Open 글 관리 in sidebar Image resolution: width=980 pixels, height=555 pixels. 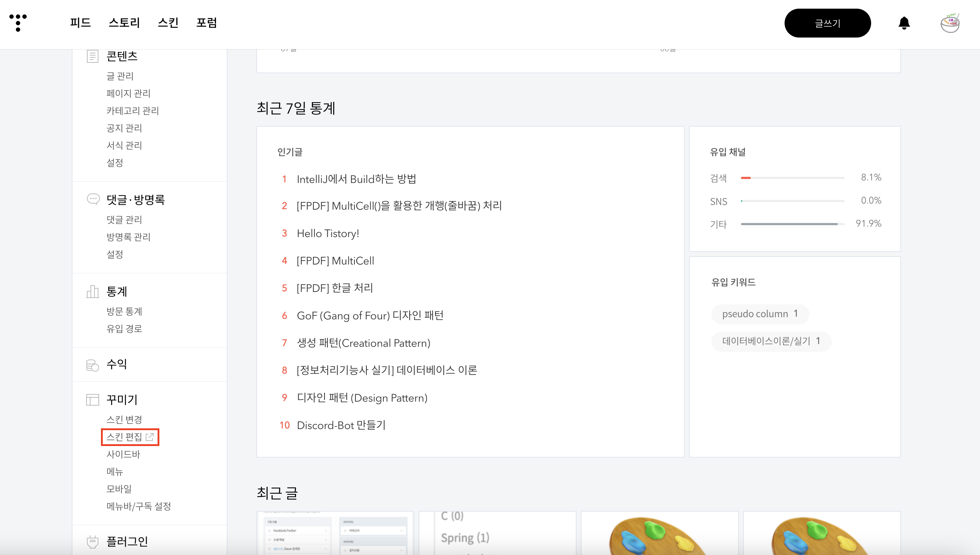(x=120, y=76)
